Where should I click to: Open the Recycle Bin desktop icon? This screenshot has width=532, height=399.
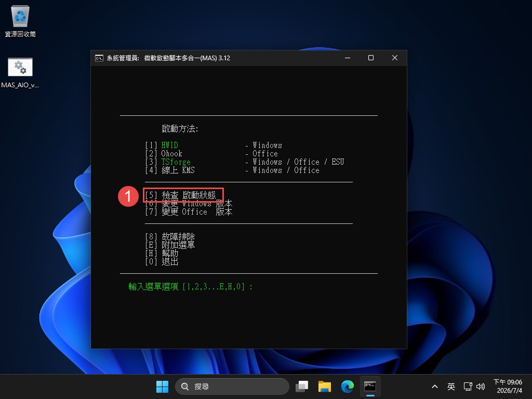(20, 21)
